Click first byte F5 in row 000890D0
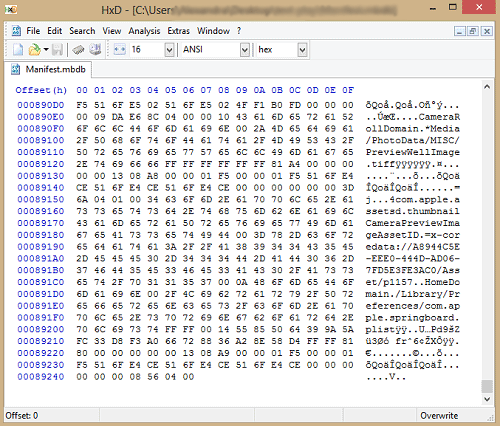Screen dimensions: 500x426 point(82,105)
